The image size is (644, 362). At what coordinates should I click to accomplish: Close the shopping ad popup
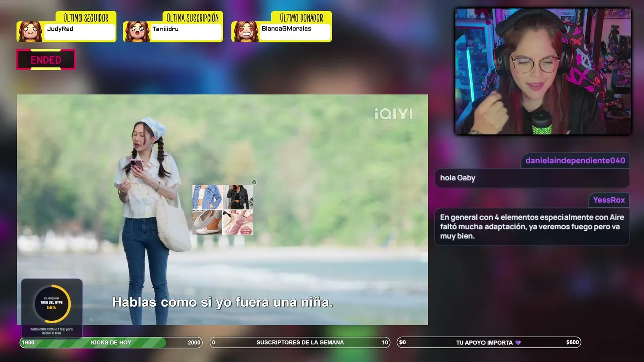(x=254, y=183)
